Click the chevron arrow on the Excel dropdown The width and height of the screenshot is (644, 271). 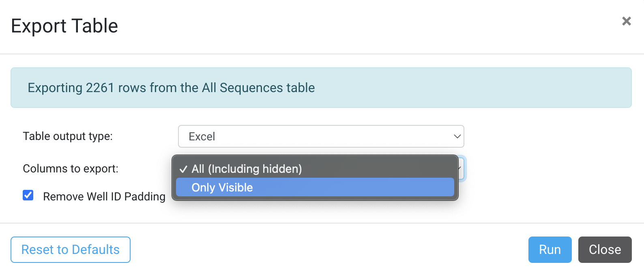(457, 136)
